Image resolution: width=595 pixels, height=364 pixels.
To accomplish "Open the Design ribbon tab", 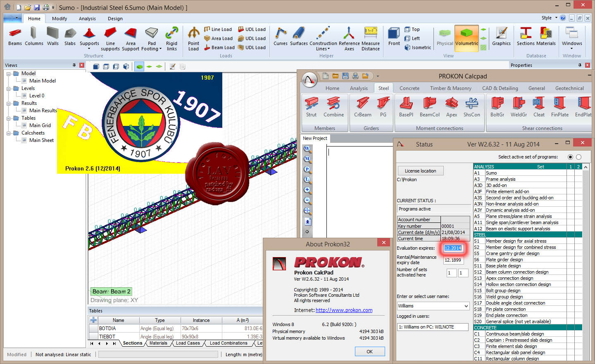I will (115, 19).
